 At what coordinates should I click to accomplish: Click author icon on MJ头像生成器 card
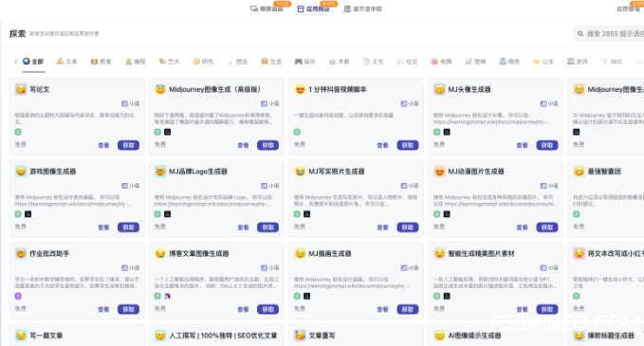point(543,103)
